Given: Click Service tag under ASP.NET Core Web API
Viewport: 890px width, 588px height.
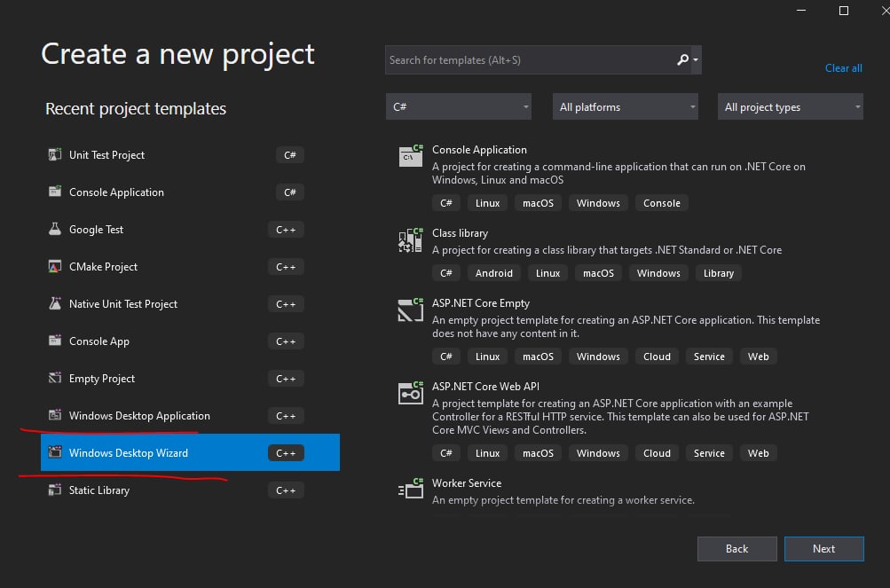Looking at the screenshot, I should pyautogui.click(x=709, y=453).
